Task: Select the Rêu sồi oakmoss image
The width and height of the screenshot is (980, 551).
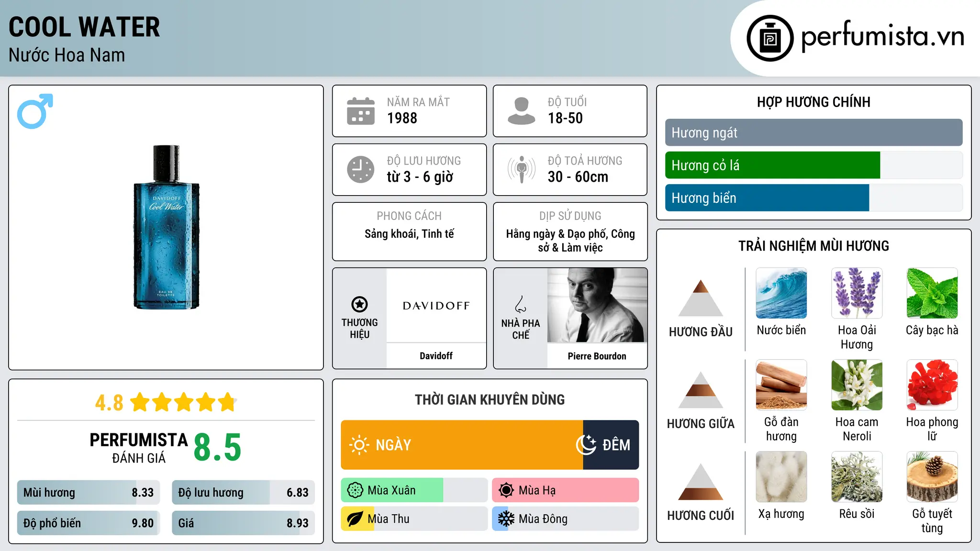Action: tap(857, 477)
